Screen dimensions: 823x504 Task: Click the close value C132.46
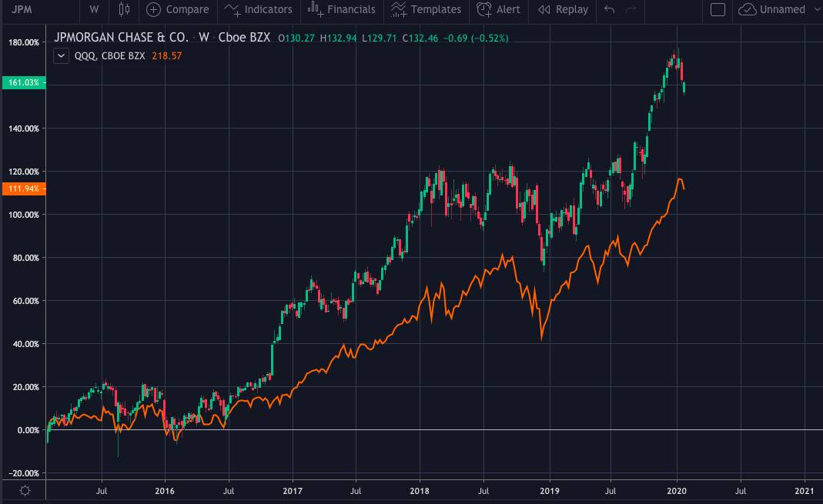click(x=420, y=38)
